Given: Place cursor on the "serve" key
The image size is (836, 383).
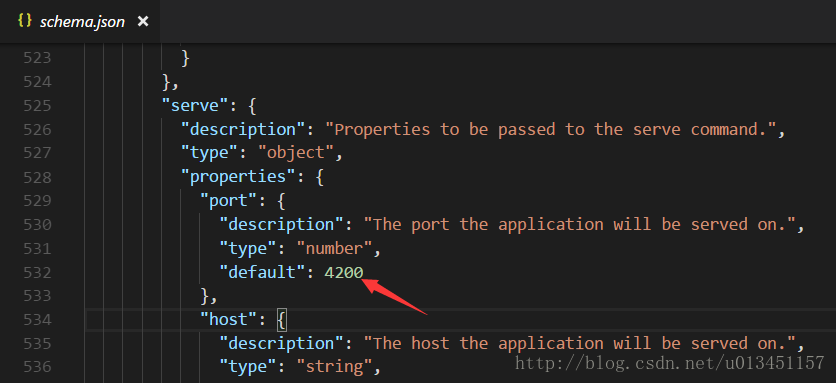Looking at the screenshot, I should pos(195,106).
